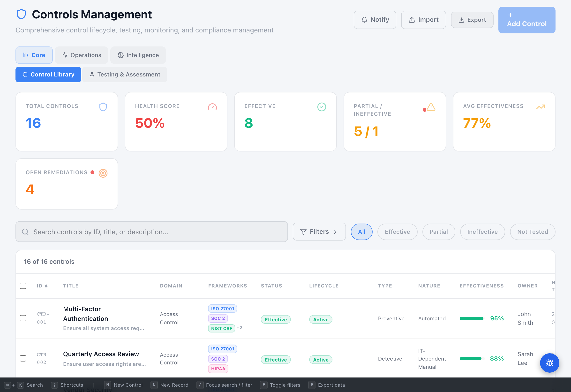
Task: Open notifications via the bell icon
Action: point(364,20)
